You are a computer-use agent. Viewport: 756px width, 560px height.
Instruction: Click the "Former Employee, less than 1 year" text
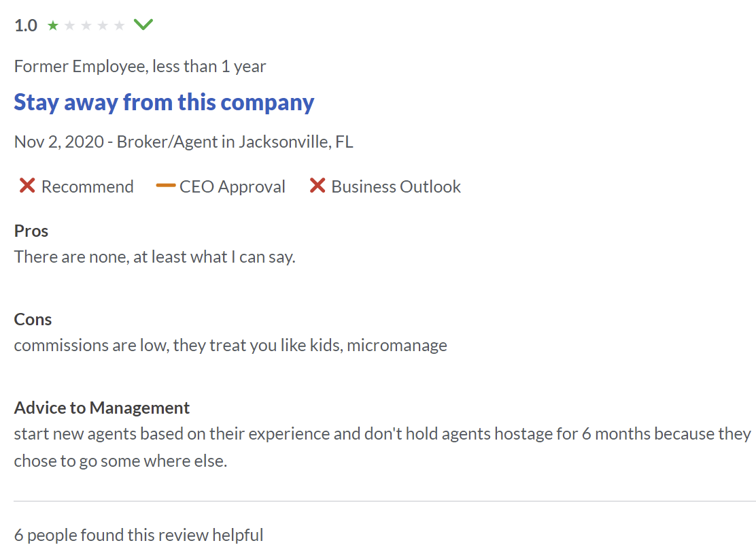click(140, 67)
